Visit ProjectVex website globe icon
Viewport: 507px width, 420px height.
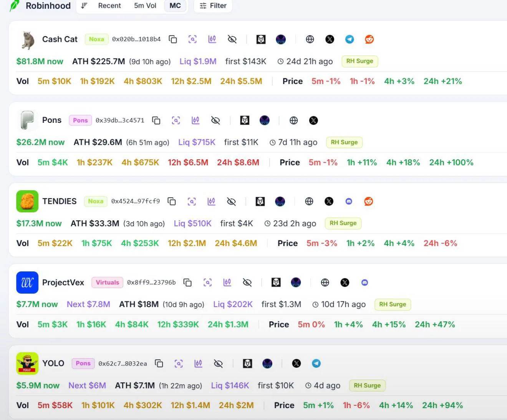(x=325, y=283)
